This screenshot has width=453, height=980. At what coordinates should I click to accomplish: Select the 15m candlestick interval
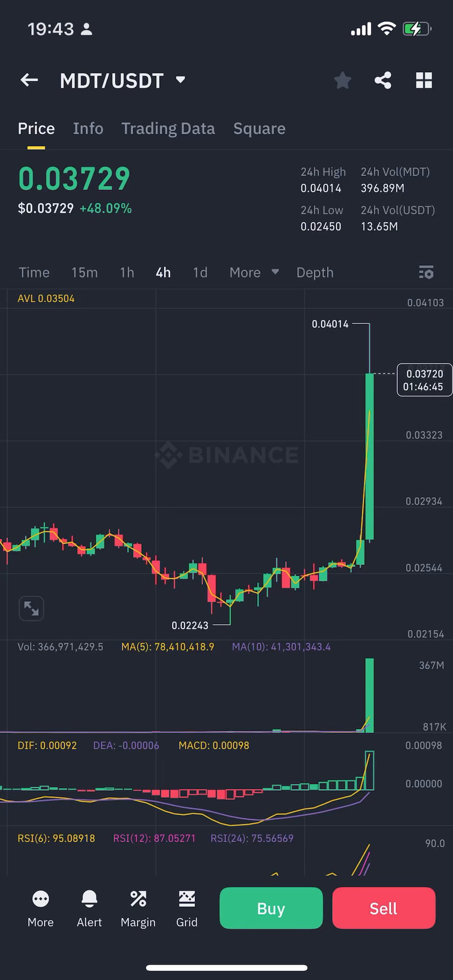[x=84, y=273]
